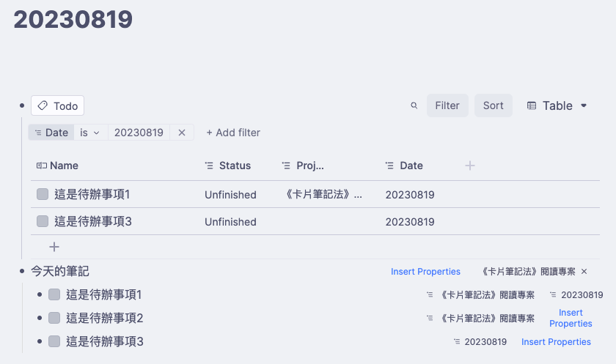
Task: Click Insert Properties next to 今天的筆記
Action: tap(425, 272)
